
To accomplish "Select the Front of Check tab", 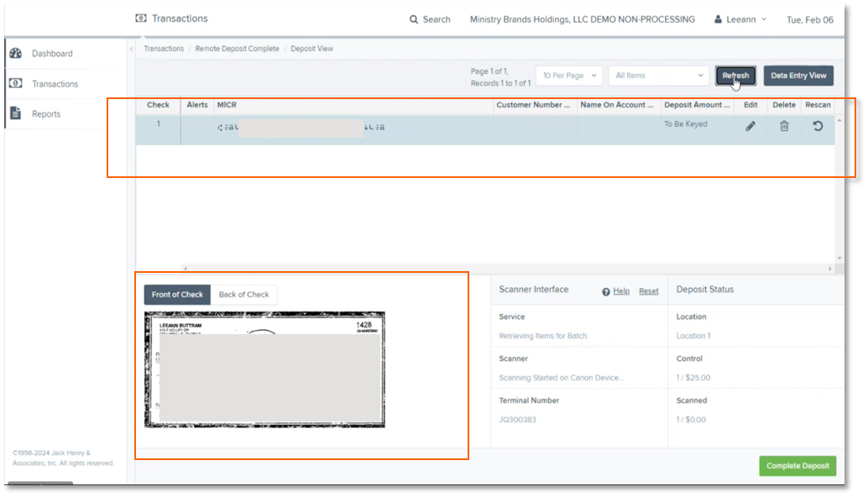I will 177,295.
